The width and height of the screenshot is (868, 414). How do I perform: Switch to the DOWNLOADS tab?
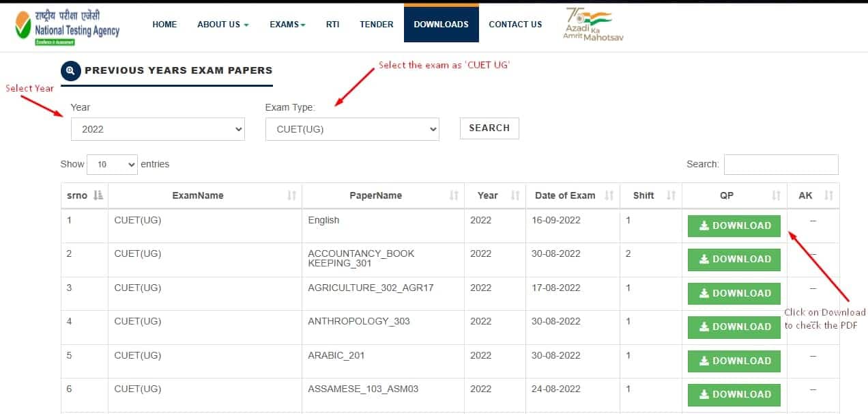[441, 24]
